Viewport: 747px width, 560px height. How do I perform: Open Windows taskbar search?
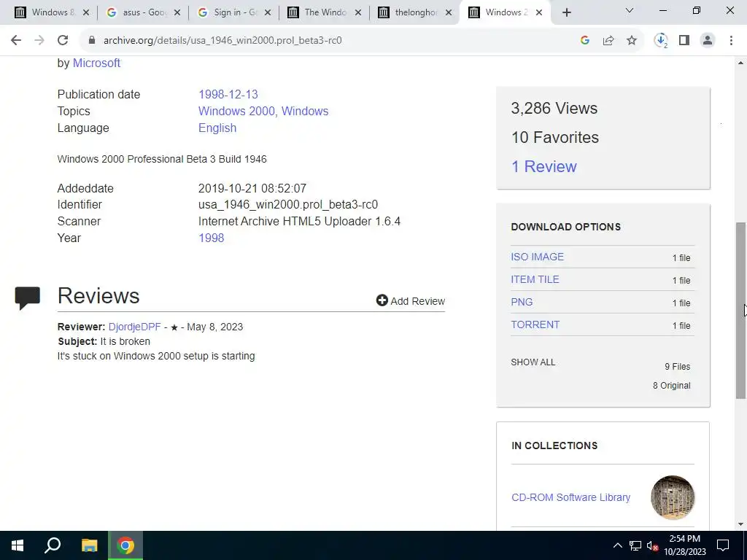point(53,545)
